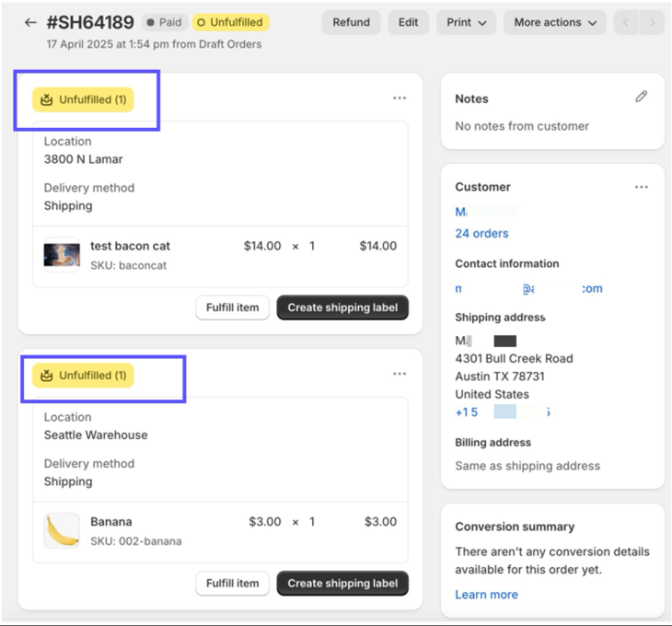
Task: Fulfill item for test bacon cat
Action: click(232, 307)
